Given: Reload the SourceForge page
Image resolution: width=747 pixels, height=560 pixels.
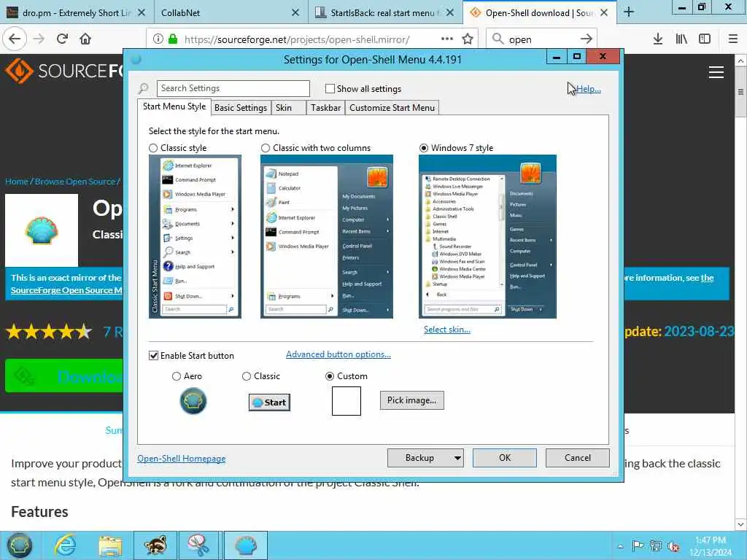Looking at the screenshot, I should tap(62, 39).
